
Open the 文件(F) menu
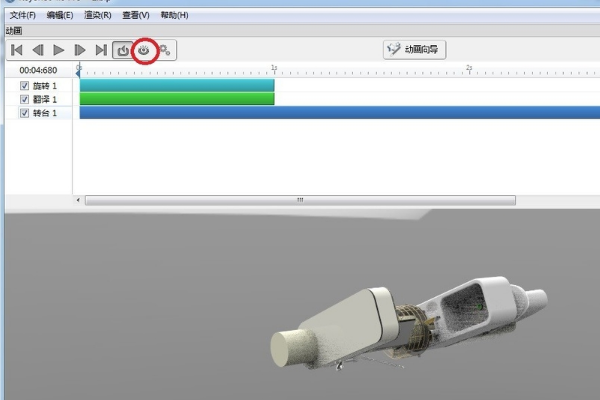point(23,16)
